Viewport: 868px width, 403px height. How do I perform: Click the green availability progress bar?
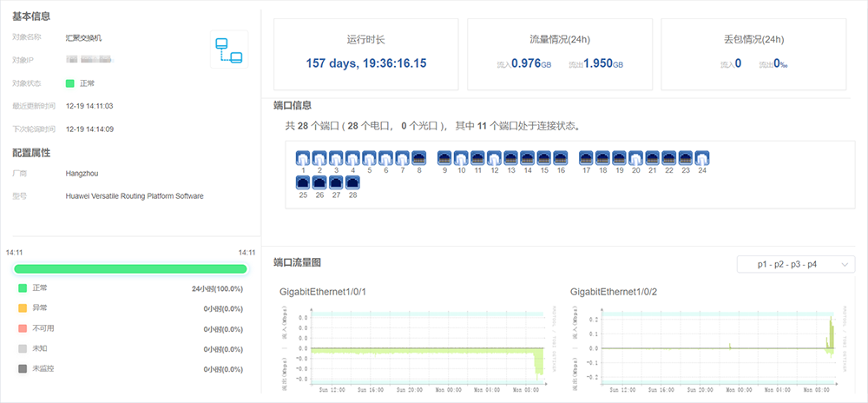click(x=130, y=269)
